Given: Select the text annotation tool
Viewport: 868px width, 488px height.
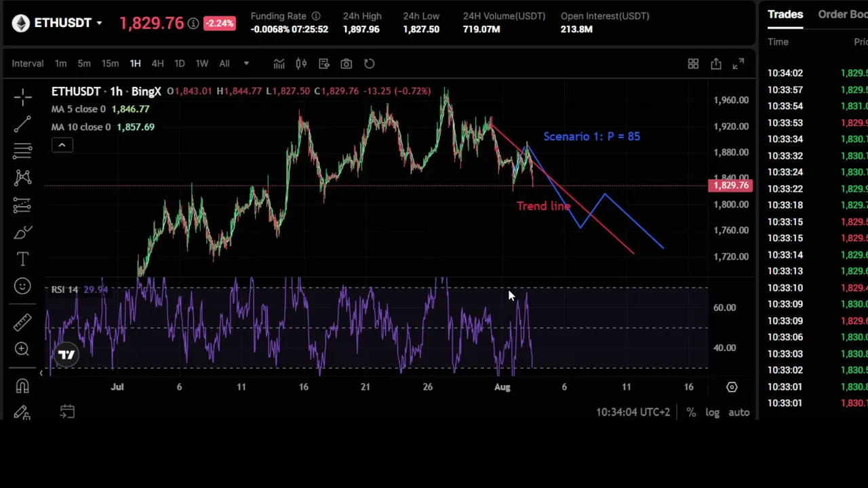Looking at the screenshot, I should (22, 259).
